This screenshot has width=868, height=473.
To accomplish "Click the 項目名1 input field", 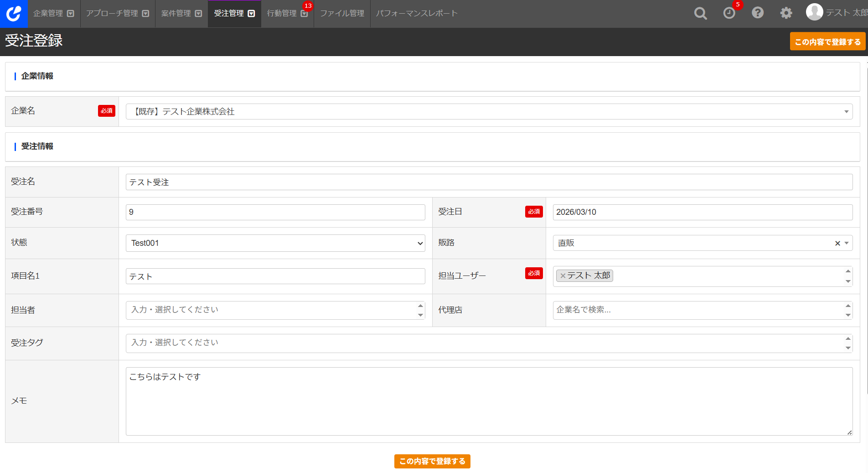I will click(275, 276).
